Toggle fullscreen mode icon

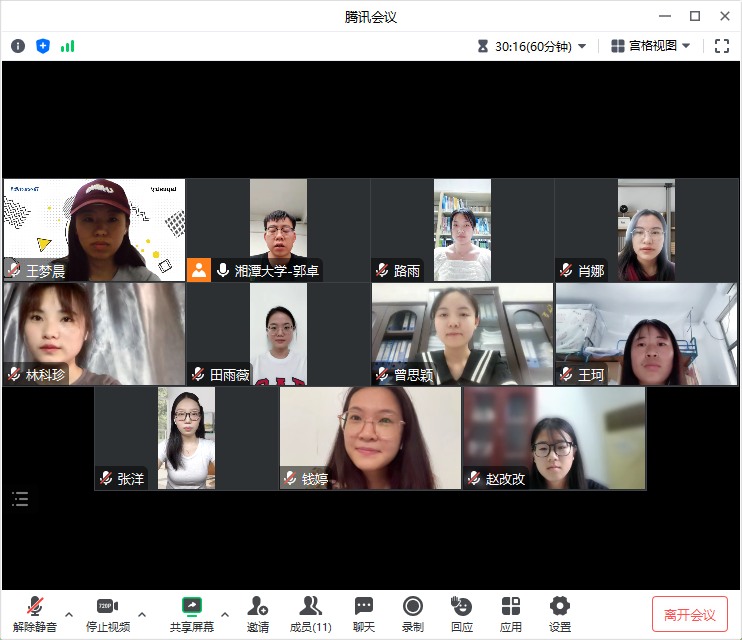click(722, 46)
